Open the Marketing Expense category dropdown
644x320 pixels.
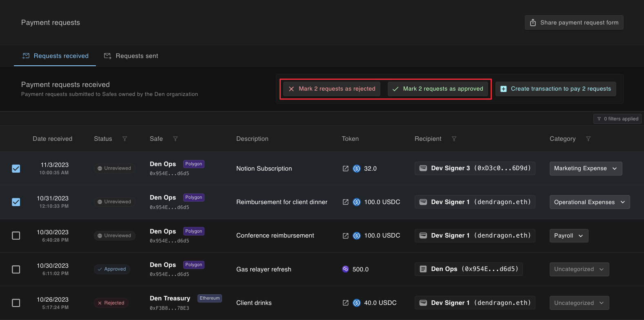click(x=586, y=169)
